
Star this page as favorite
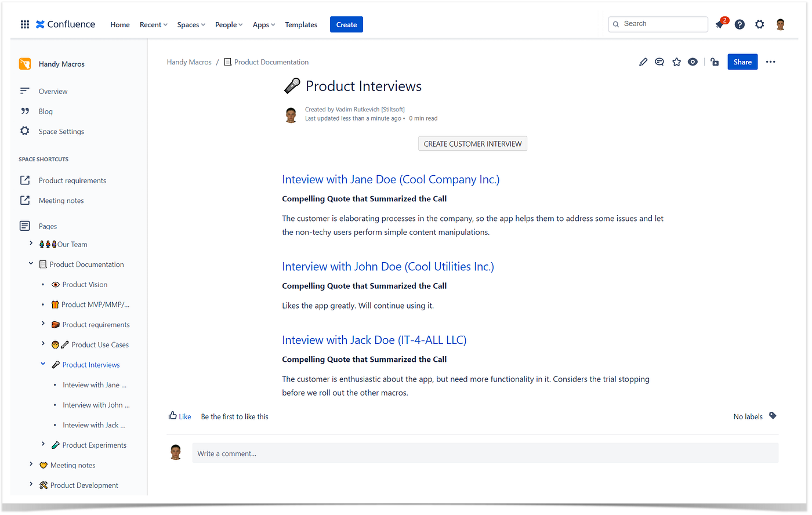(x=676, y=62)
